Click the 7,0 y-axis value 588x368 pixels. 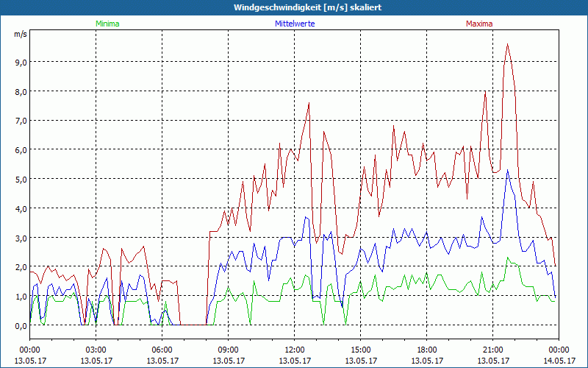21,121
